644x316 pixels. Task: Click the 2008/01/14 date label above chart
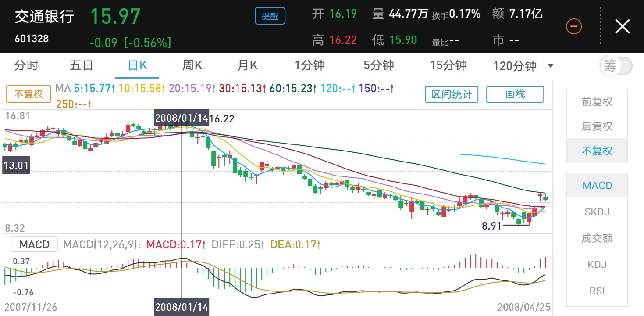pyautogui.click(x=181, y=118)
